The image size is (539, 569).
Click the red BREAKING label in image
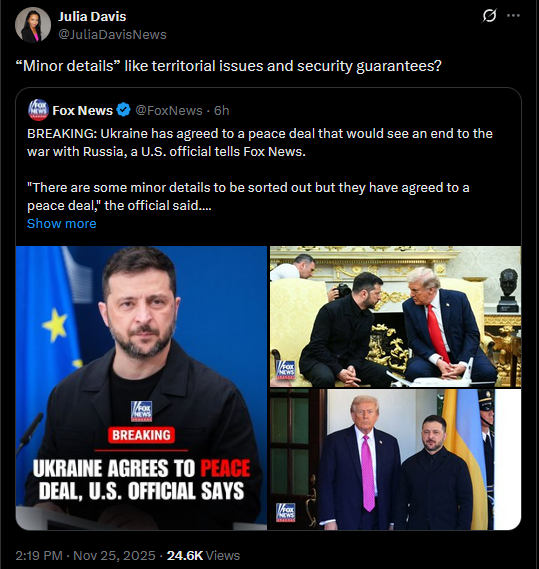pos(141,435)
